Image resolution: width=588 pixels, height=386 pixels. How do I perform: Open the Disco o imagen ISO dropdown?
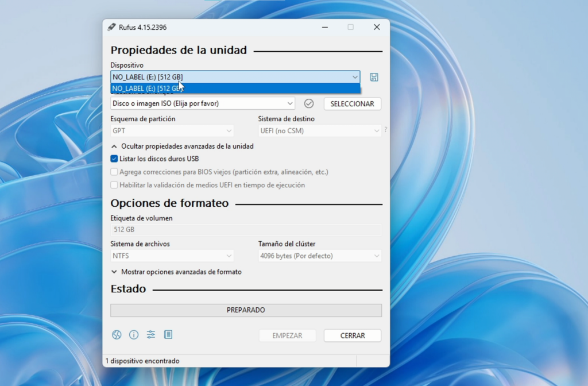(203, 103)
